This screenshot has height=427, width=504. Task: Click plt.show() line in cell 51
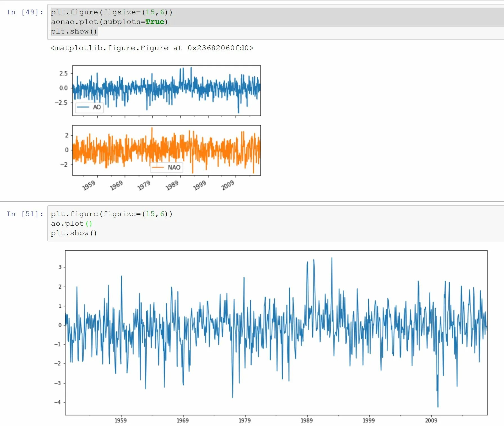pos(74,233)
